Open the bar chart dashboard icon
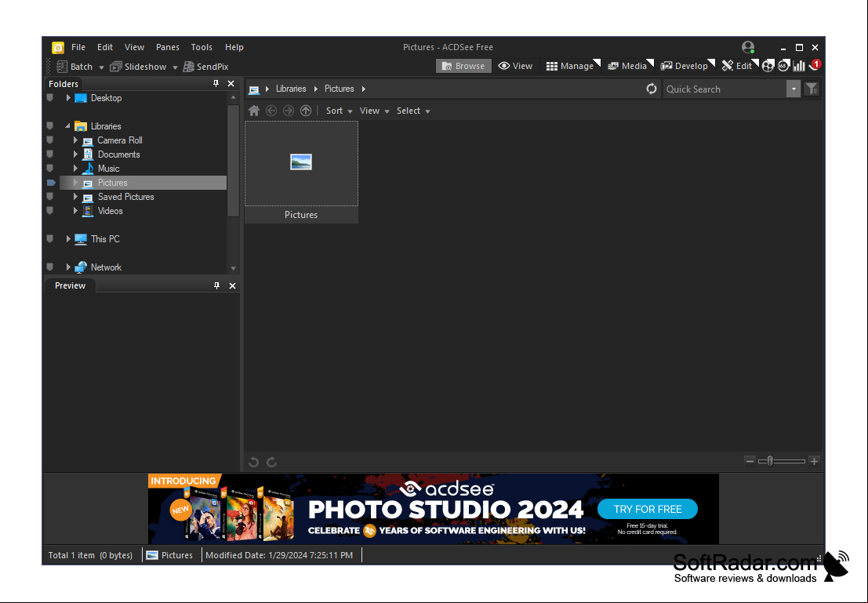868x603 pixels. 798,66
